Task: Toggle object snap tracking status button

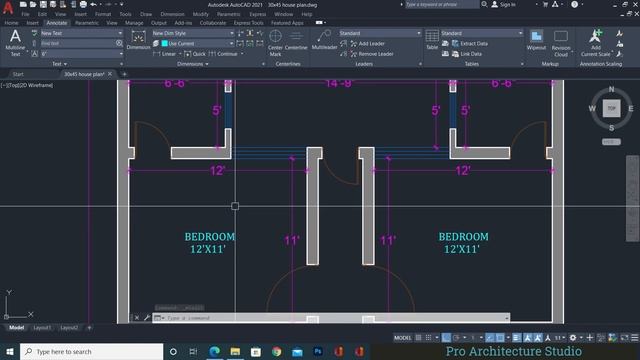Action: point(490,338)
